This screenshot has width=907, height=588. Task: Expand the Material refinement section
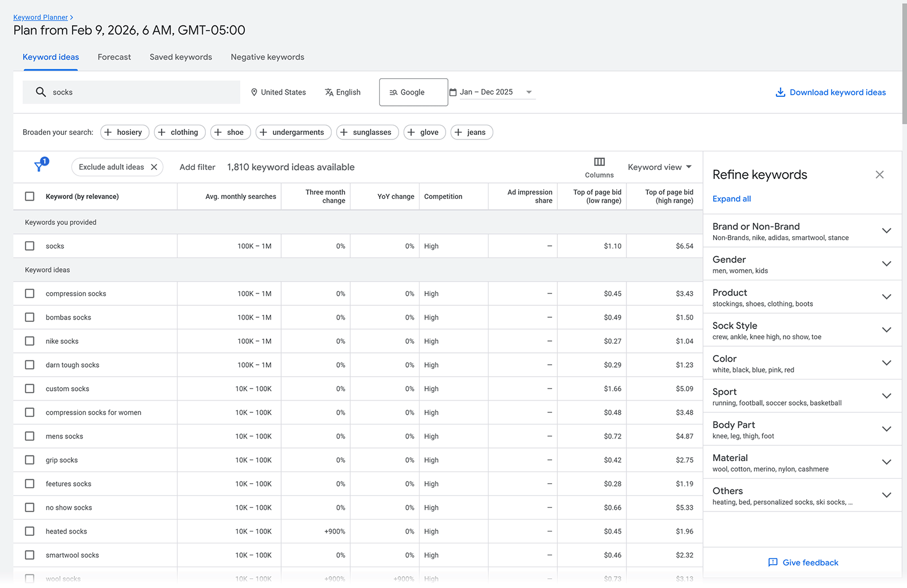point(887,462)
